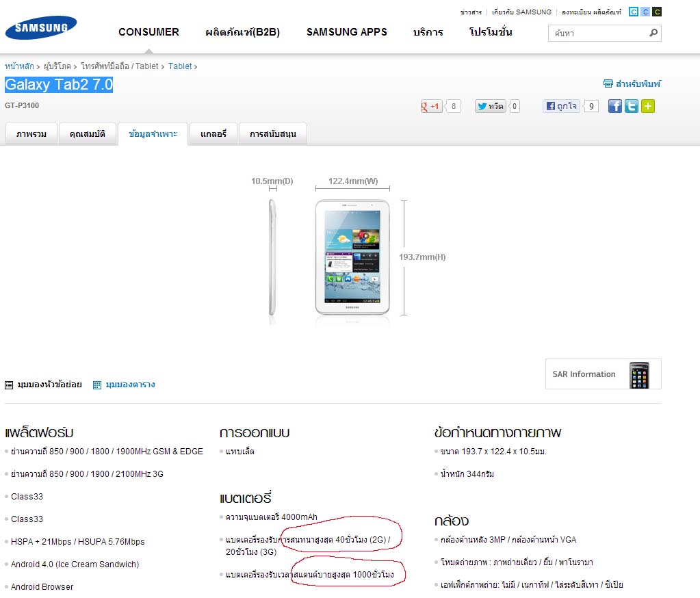700x598 pixels.
Task: Click the Samsung logo
Action: (41, 27)
